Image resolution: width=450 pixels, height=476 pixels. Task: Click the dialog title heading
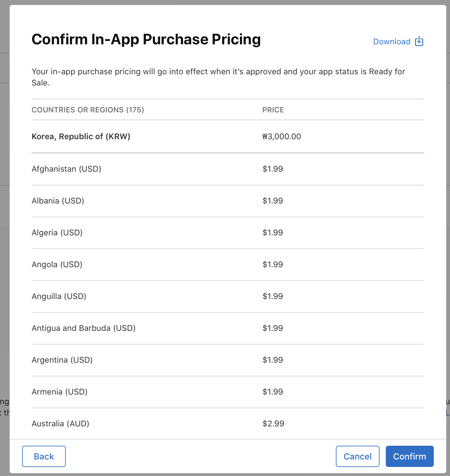pyautogui.click(x=146, y=40)
